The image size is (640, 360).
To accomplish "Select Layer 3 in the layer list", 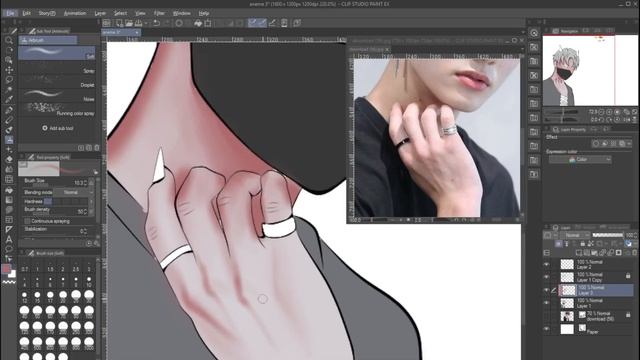I will click(595, 290).
